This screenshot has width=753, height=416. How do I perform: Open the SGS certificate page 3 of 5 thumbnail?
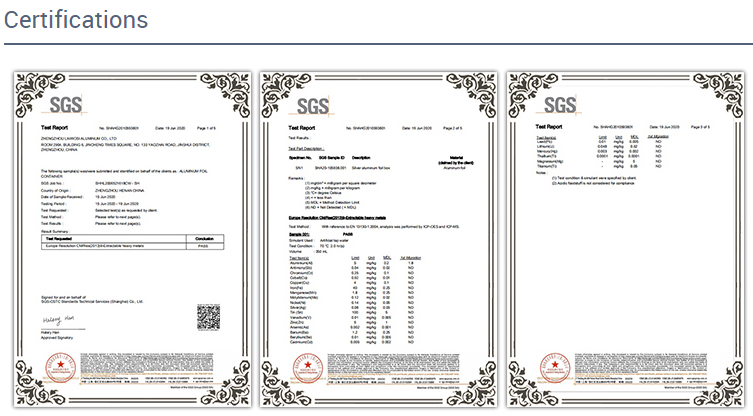pos(626,239)
